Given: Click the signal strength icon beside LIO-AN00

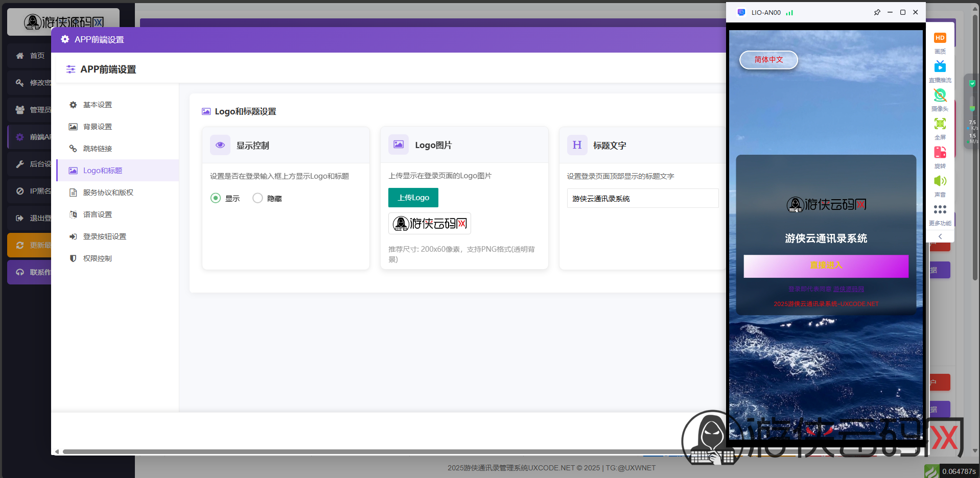Looking at the screenshot, I should pyautogui.click(x=789, y=13).
